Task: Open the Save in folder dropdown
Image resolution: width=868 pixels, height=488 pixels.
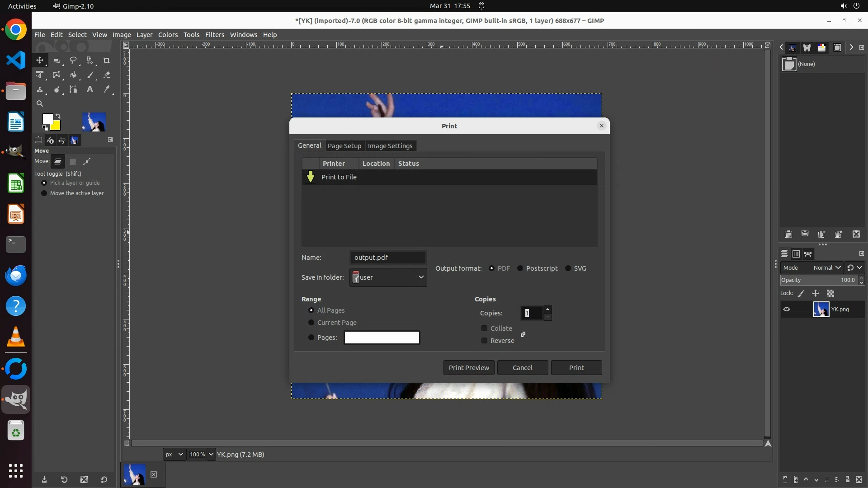Action: point(388,277)
